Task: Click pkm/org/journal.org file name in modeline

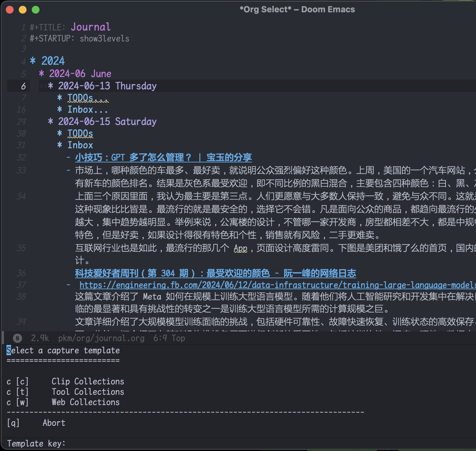Action: [101, 338]
